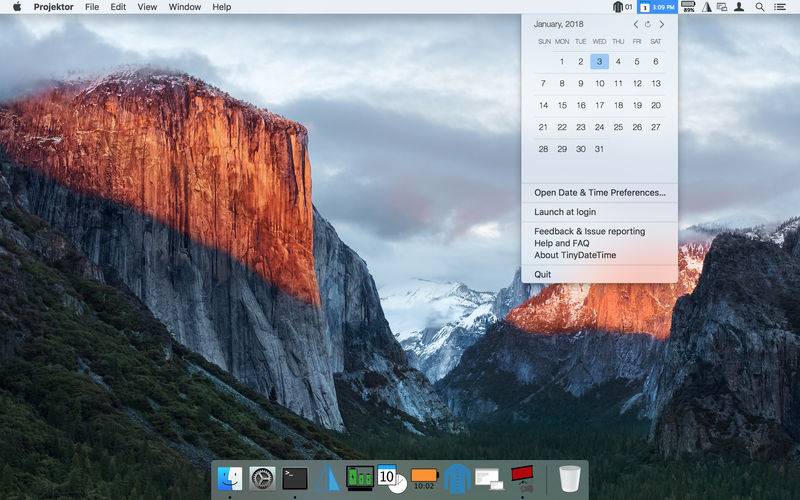Click the TinyDateTime 3:09 PM menu bar item
The width and height of the screenshot is (800, 500).
click(x=658, y=7)
